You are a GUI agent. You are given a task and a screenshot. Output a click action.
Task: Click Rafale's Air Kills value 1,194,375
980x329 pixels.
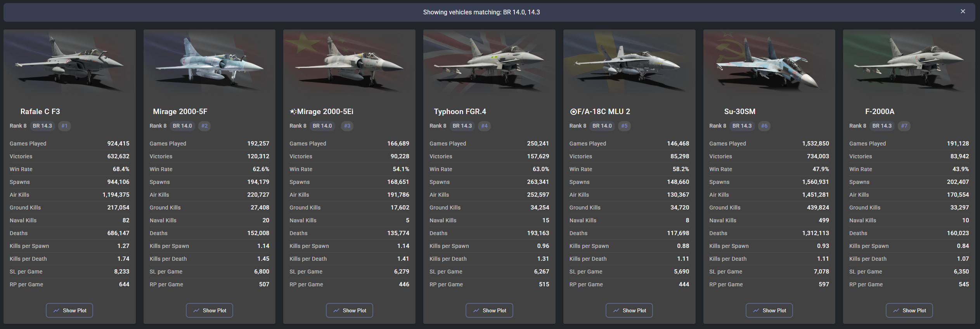(x=116, y=195)
